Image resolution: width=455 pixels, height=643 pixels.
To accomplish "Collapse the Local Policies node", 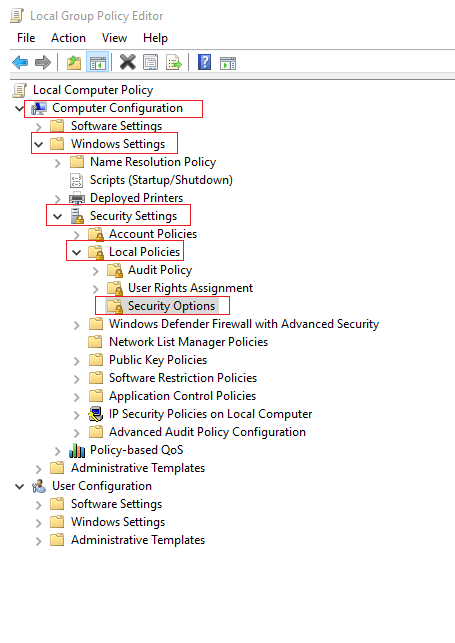I will point(77,253).
